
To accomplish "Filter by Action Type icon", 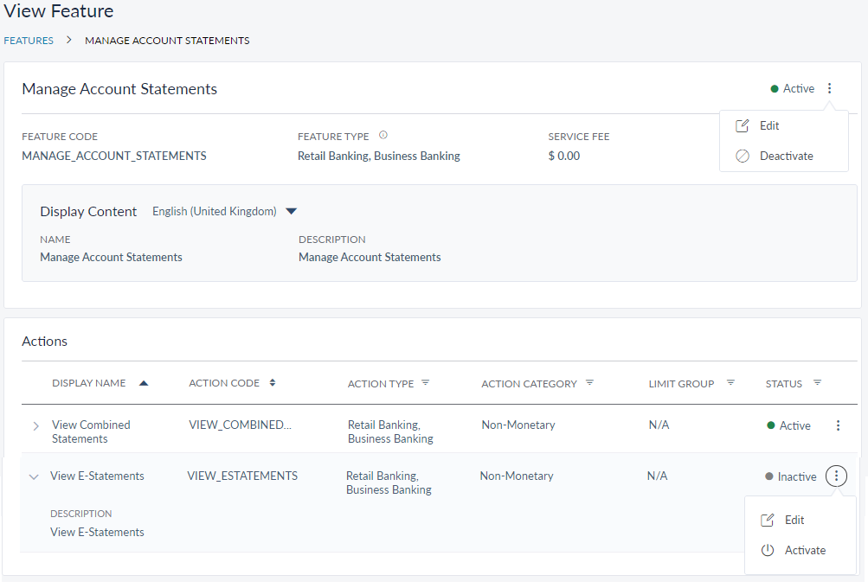I will pyautogui.click(x=426, y=383).
